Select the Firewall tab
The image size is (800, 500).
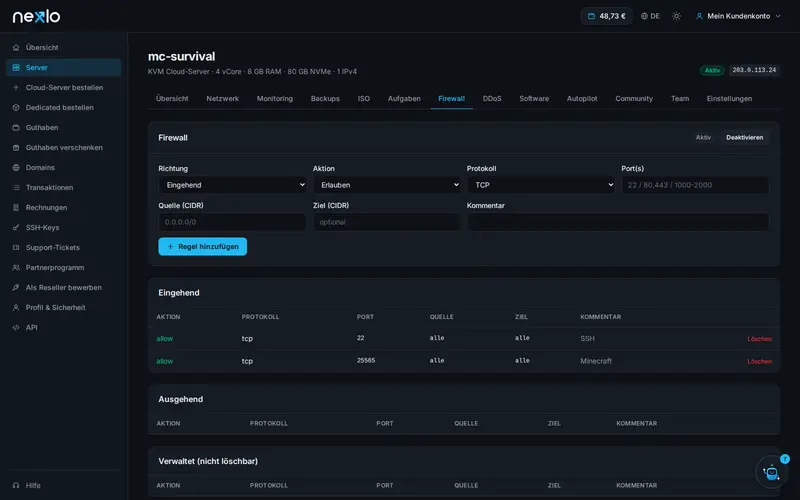click(452, 98)
